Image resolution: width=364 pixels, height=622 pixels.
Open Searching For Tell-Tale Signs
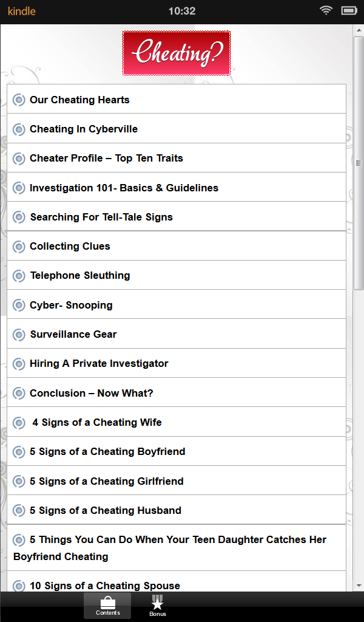click(101, 217)
